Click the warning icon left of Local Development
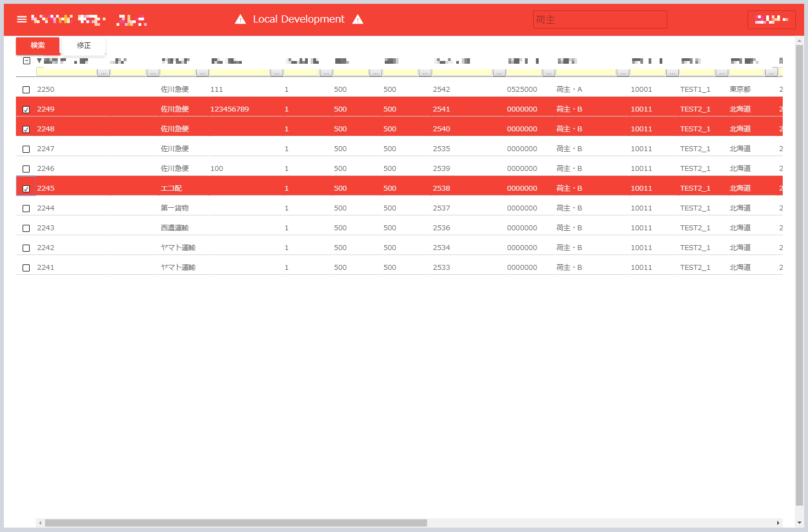Viewport: 808px width, 532px height. (x=240, y=19)
